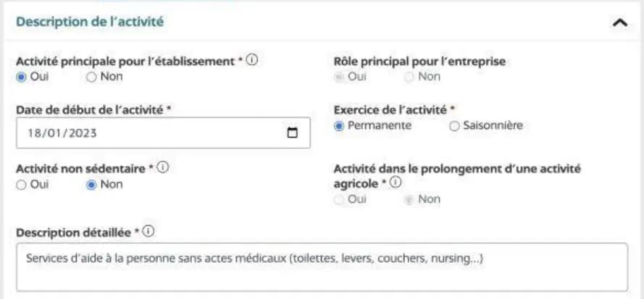Select Oui for Activité non sédentaire
644x299 pixels.
pos(22,185)
